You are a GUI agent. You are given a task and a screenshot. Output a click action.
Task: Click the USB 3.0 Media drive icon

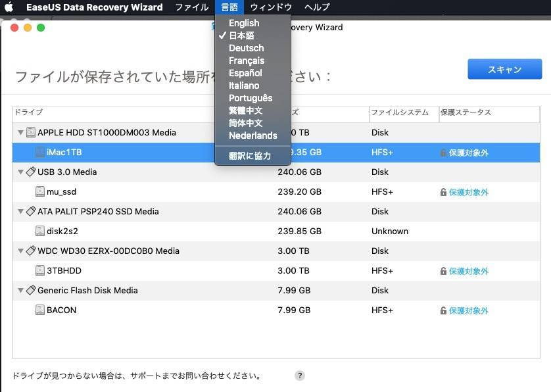31,172
